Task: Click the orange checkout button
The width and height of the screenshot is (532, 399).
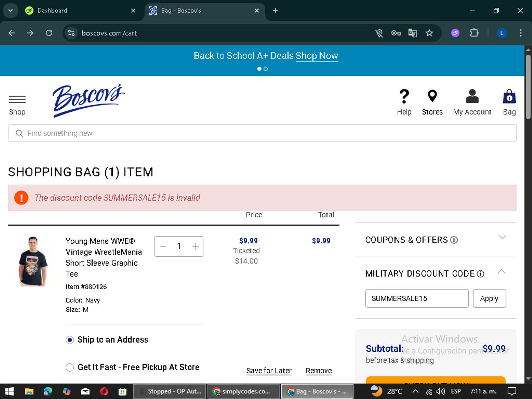Action: point(436,380)
